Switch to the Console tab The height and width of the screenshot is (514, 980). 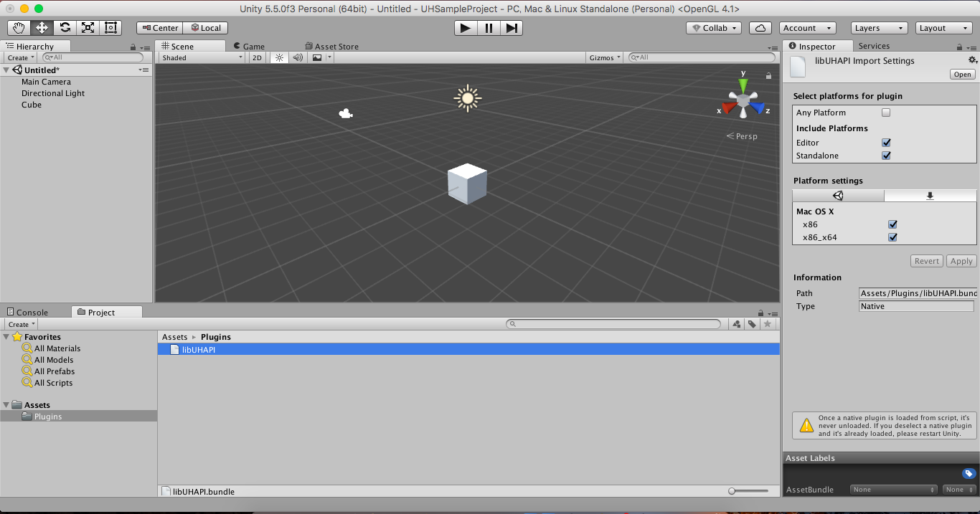pos(27,313)
